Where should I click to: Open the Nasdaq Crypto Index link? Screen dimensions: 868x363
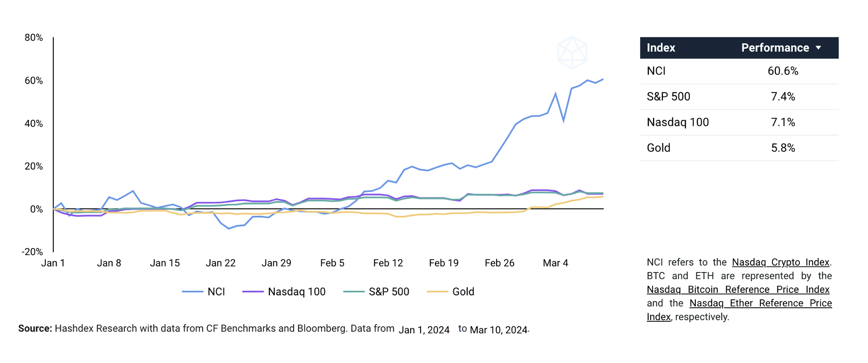click(x=780, y=262)
